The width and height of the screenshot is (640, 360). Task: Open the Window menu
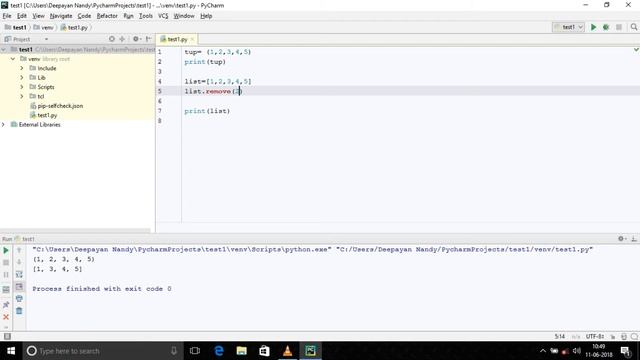(184, 16)
